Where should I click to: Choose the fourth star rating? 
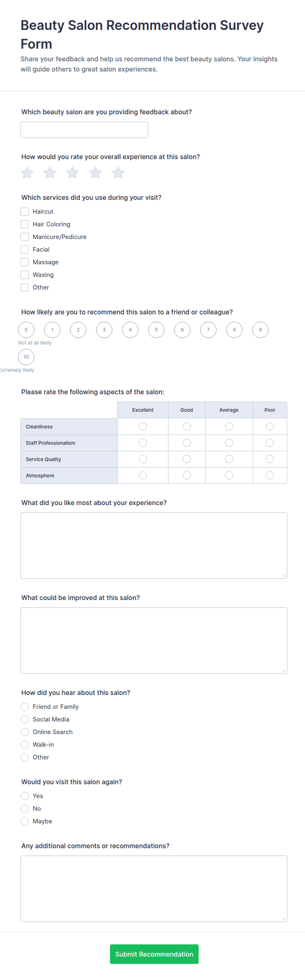click(95, 173)
